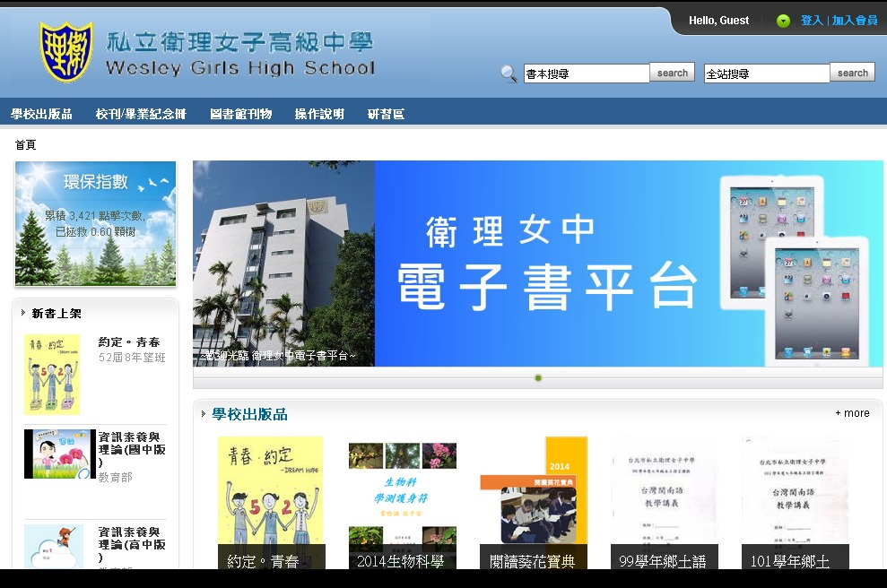Open the 操作說明 menu item
This screenshot has width=887, height=588.
click(319, 114)
